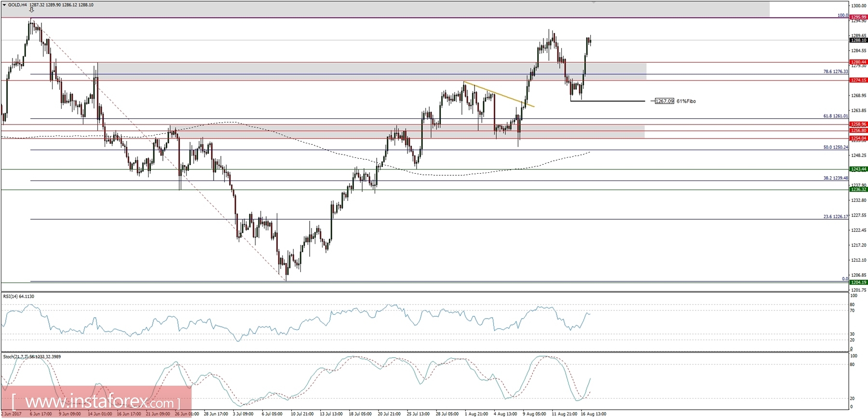Click the 61%Fibo text label
868x419 pixels.
(686, 101)
